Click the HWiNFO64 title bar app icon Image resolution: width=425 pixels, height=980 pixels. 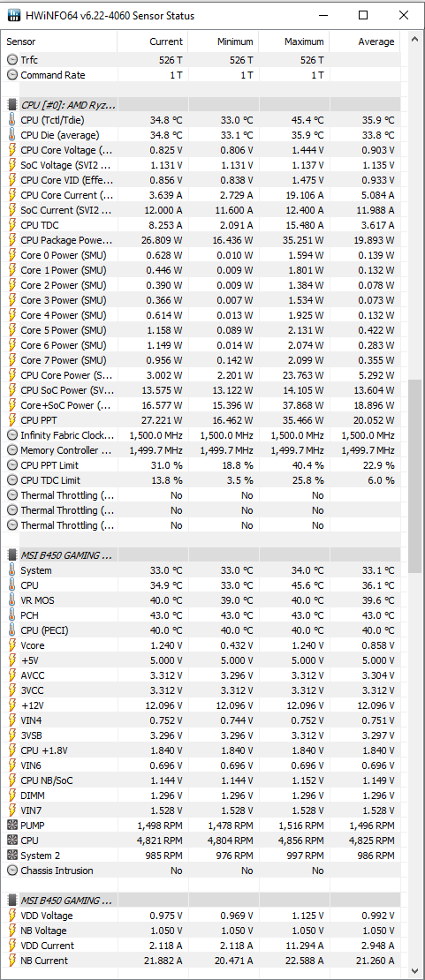click(14, 16)
